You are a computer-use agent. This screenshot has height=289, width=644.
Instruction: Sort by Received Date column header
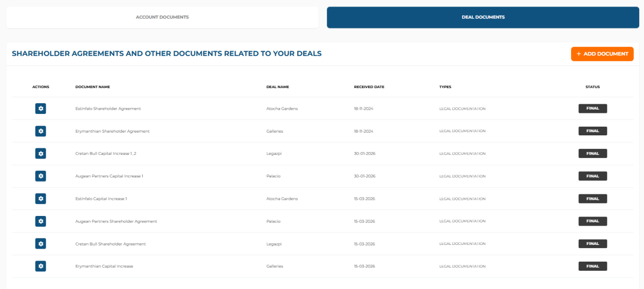(369, 86)
